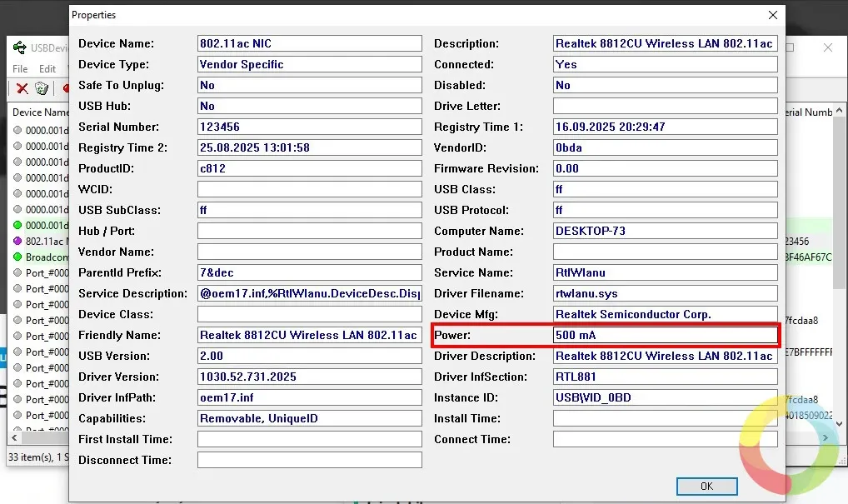Screen dimensions: 848x504
Task: Click the Device Type field 'Vendor Specific'
Action: tap(309, 64)
